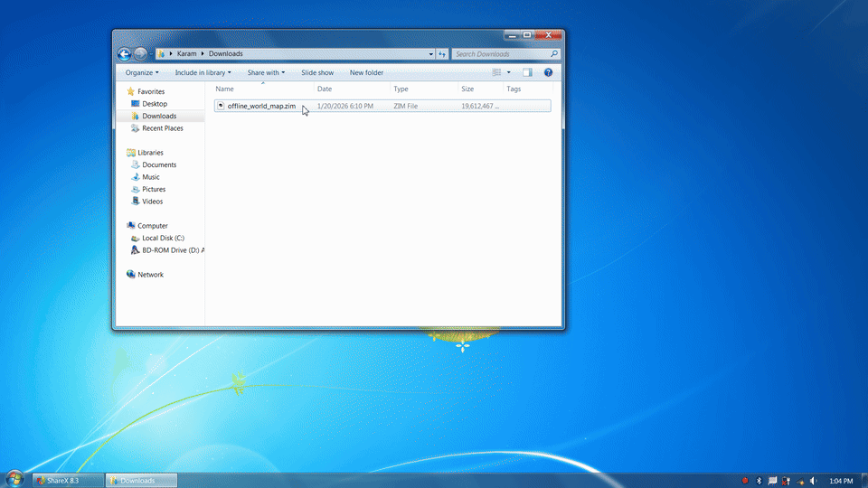868x488 pixels.
Task: Click the Videos library icon
Action: click(x=135, y=201)
